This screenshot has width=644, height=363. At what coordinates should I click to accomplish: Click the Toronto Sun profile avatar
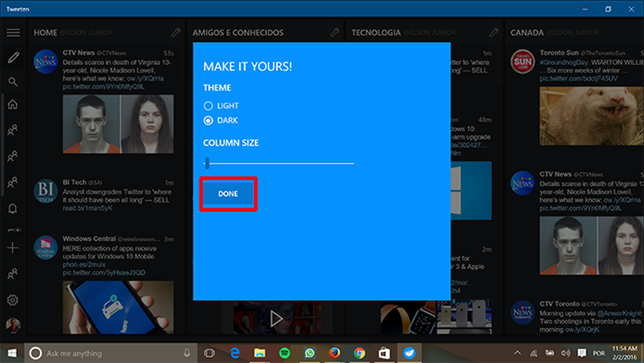click(x=522, y=62)
